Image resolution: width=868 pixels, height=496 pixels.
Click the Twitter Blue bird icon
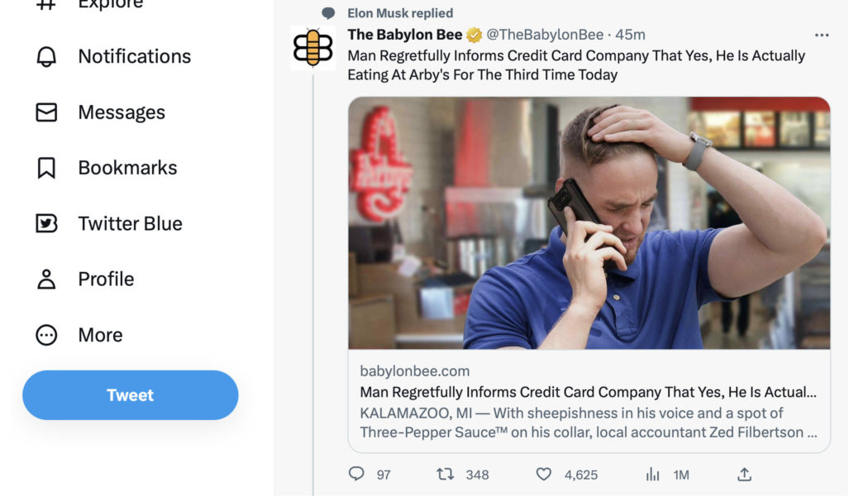[x=45, y=223]
